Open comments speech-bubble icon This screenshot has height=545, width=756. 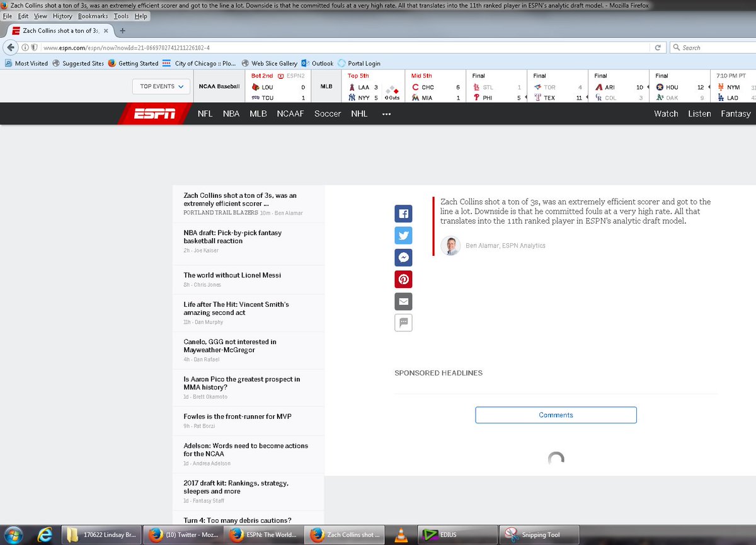(x=403, y=323)
